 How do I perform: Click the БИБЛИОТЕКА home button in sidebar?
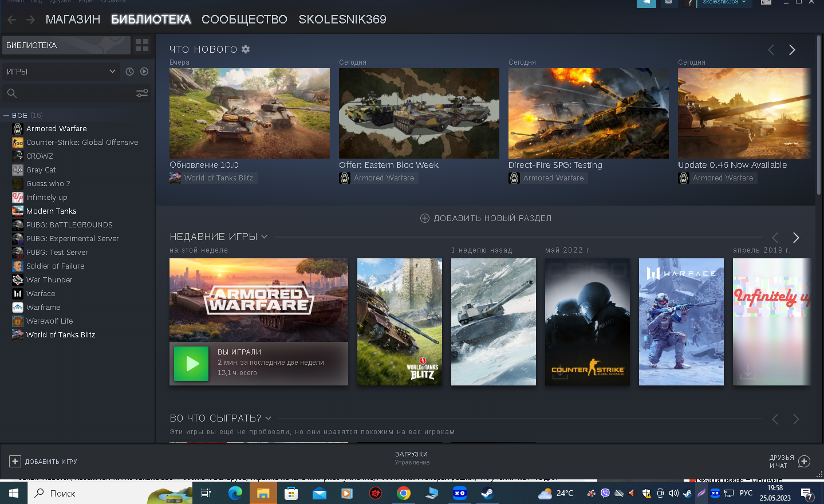pyautogui.click(x=66, y=45)
